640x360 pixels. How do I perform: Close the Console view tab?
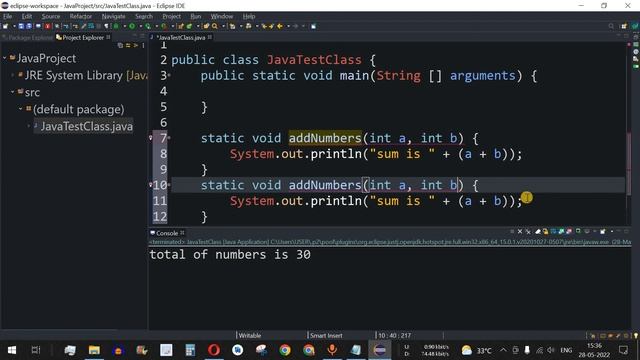pos(182,233)
